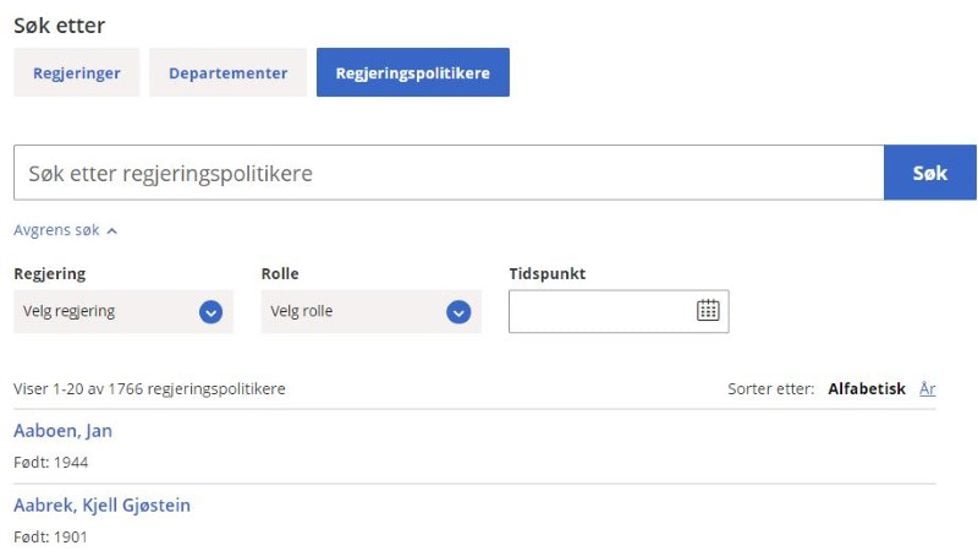
Task: Switch to the Departementer tab
Action: (228, 73)
